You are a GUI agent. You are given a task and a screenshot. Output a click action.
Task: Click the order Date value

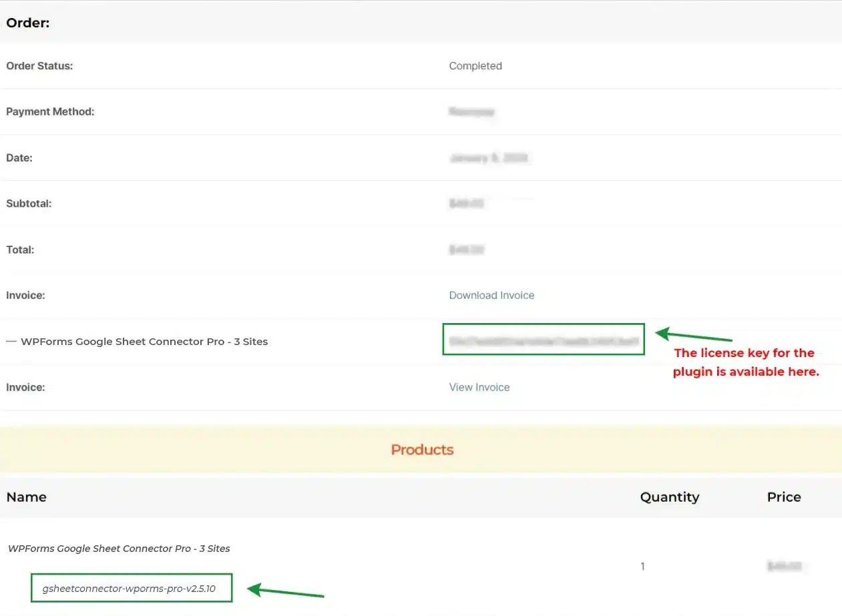click(489, 158)
